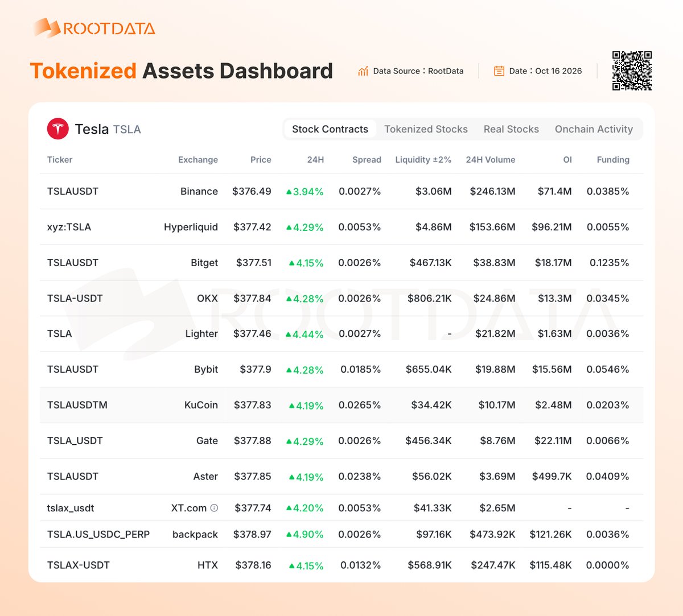
Task: Click the KuCoin exchange name
Action: point(201,405)
